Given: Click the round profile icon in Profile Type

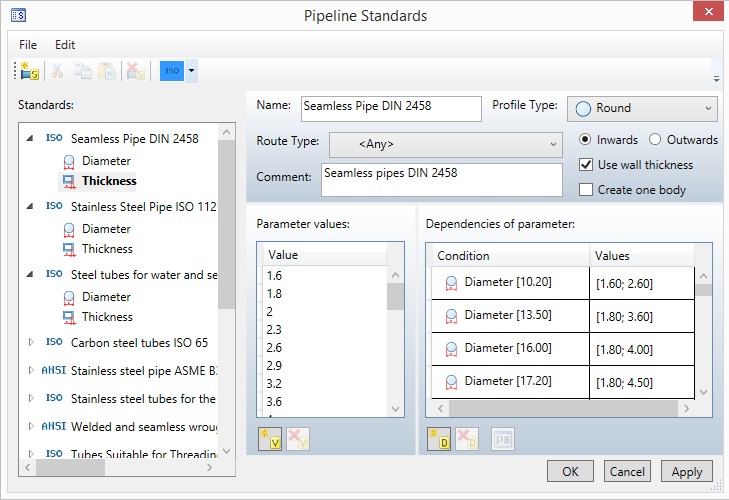Looking at the screenshot, I should click(583, 108).
